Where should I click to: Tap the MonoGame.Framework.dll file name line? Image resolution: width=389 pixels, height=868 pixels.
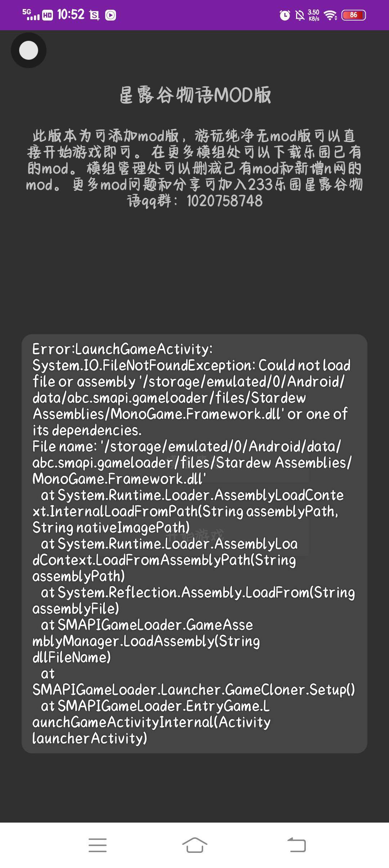tap(119, 479)
